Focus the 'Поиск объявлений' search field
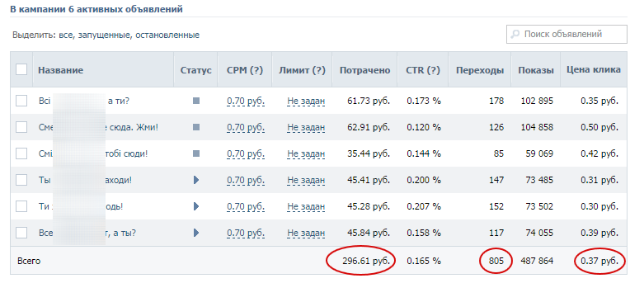 click(x=566, y=34)
